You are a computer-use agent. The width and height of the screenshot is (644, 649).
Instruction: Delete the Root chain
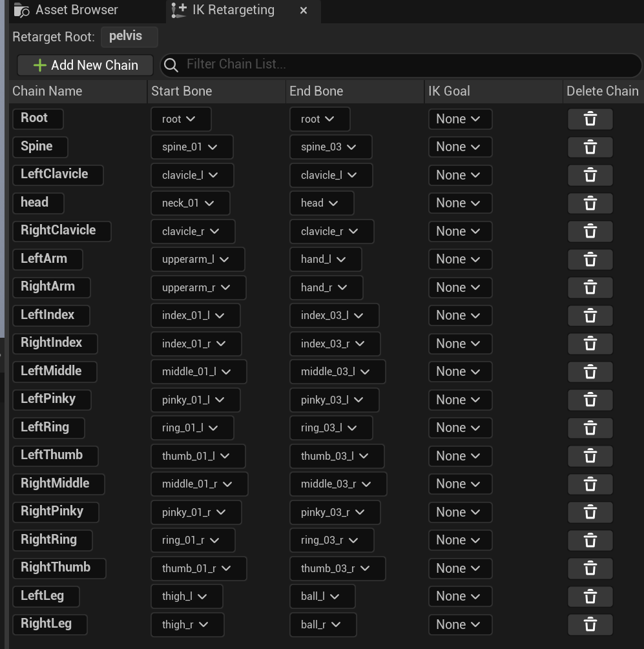tap(590, 119)
